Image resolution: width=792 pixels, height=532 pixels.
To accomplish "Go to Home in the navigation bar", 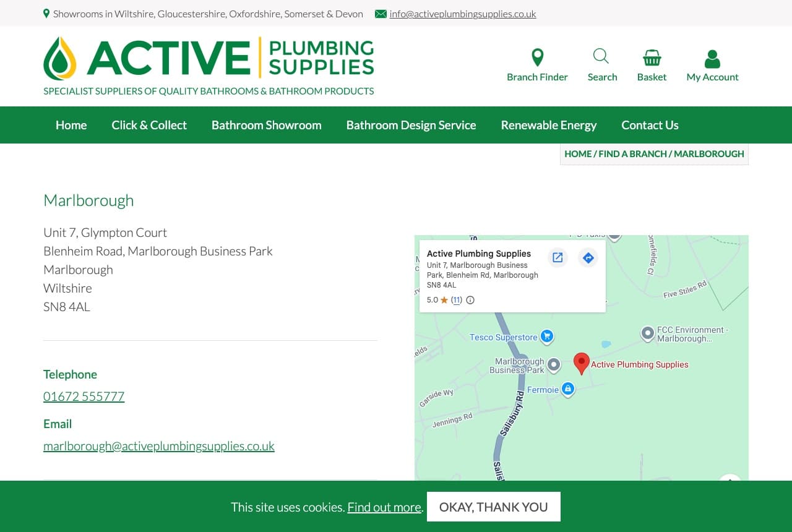I will click(x=71, y=125).
